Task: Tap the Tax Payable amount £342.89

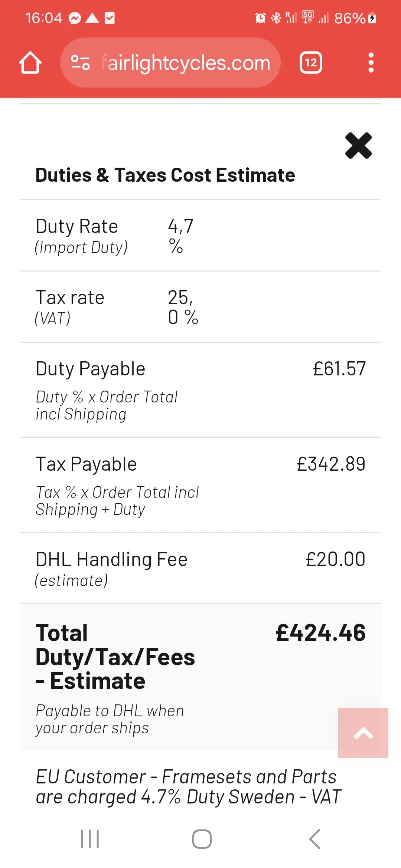Action: [331, 464]
